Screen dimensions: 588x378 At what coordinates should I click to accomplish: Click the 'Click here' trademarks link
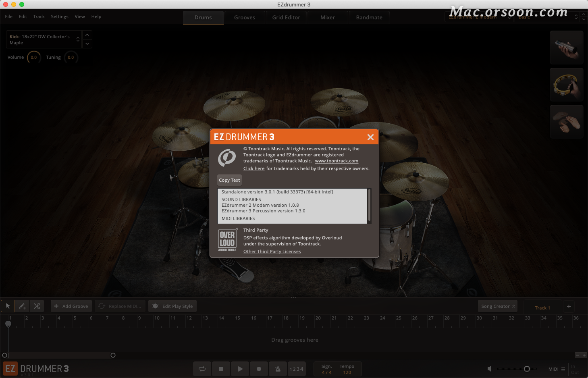[x=254, y=168]
